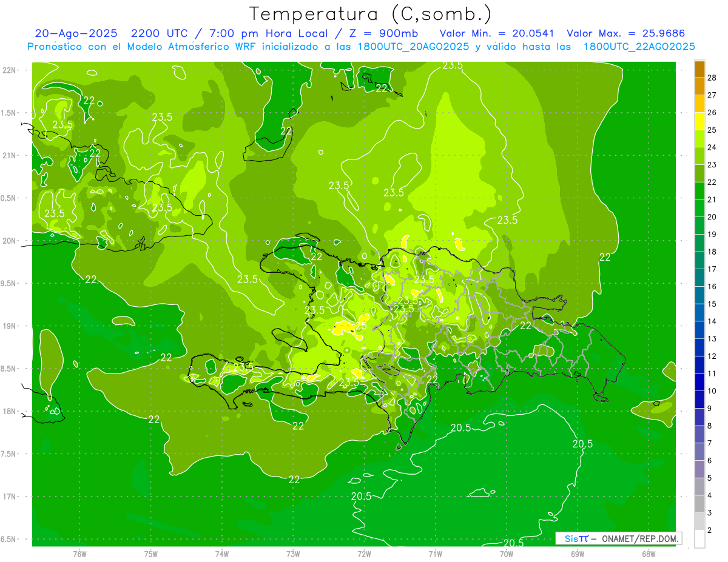Click the 'SisTT - ONAMET/REP.DOM.' credit label

click(619, 538)
